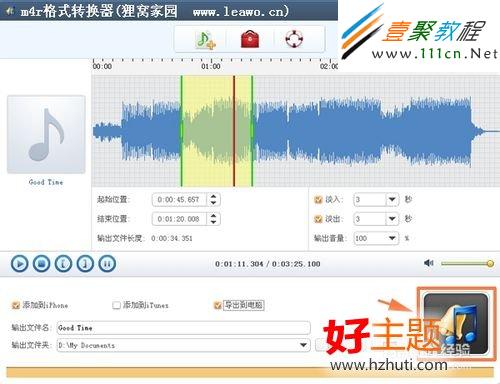This screenshot has width=500, height=384.
Task: Click the red playhead line in the waveform
Action: pos(234,131)
